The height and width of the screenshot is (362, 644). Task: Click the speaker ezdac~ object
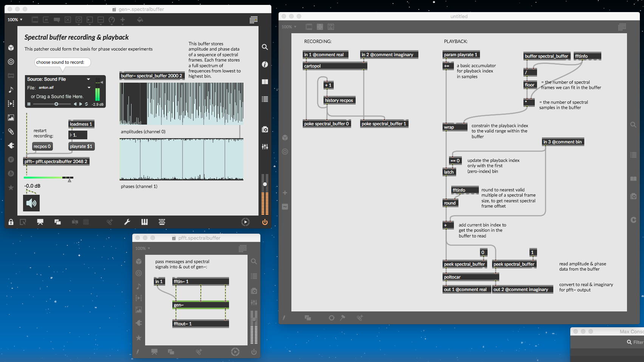click(x=31, y=203)
